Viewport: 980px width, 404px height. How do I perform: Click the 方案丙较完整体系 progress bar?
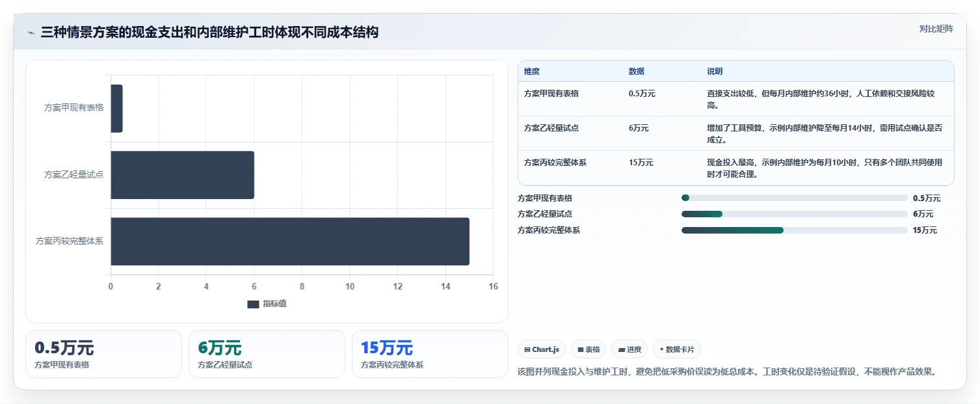tap(794, 230)
